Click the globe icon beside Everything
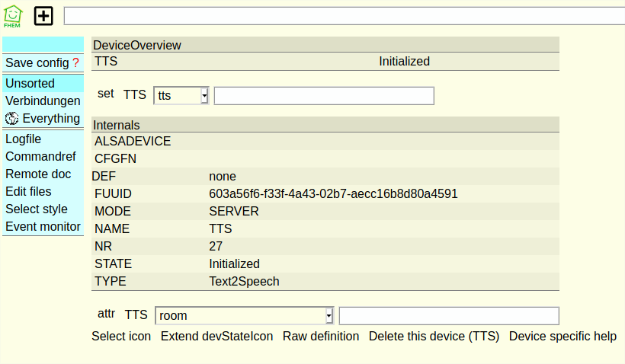 11,119
